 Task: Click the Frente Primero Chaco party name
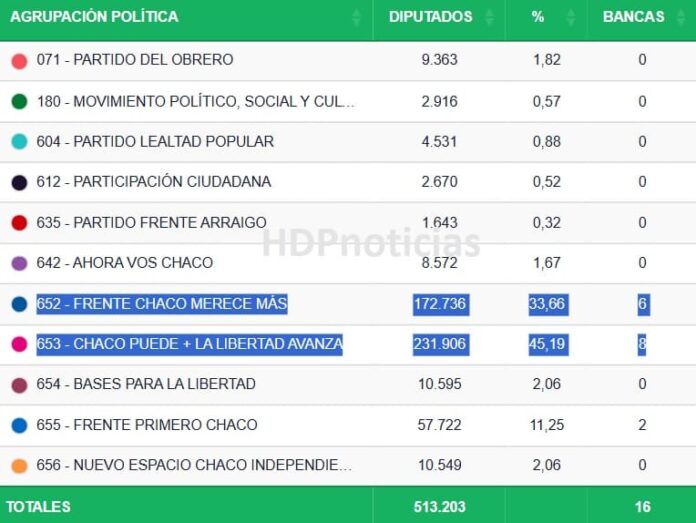[x=147, y=425]
